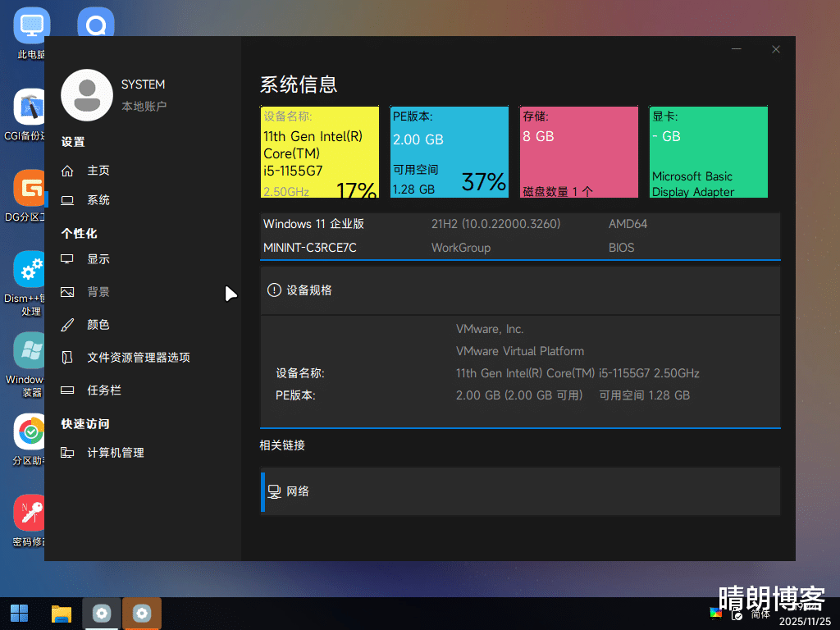This screenshot has width=840, height=630.
Task: Click the 2025/11/25 taskbar date
Action: tap(805, 622)
